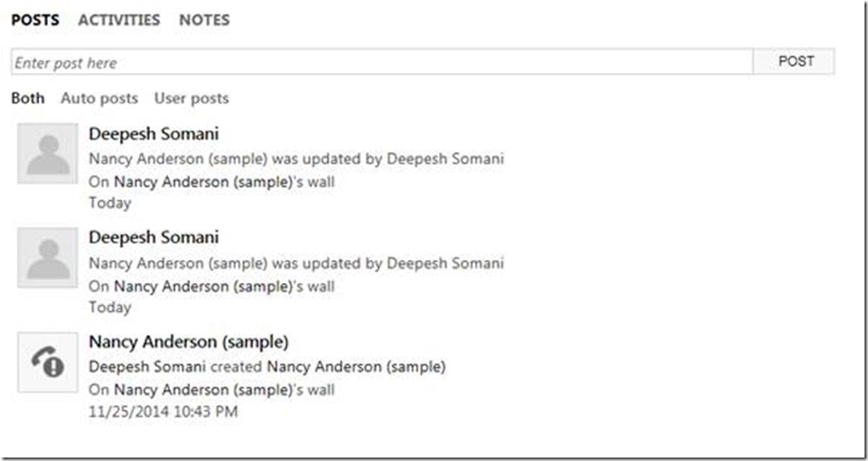This screenshot has height=461, width=868.
Task: Open the phone call alert icon
Action: pyautogui.click(x=47, y=362)
